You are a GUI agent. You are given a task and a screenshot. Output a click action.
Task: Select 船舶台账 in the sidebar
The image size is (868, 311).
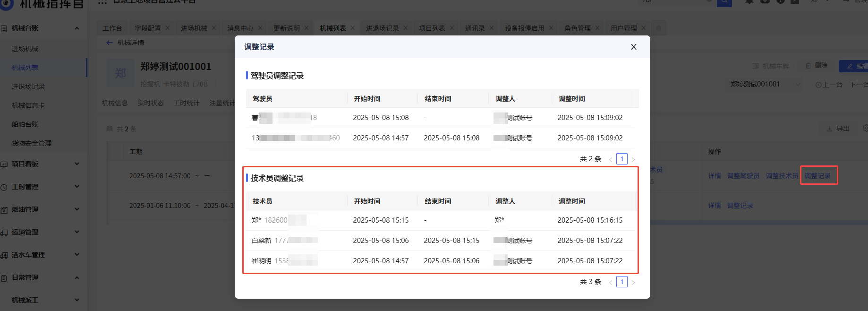pyautogui.click(x=25, y=124)
